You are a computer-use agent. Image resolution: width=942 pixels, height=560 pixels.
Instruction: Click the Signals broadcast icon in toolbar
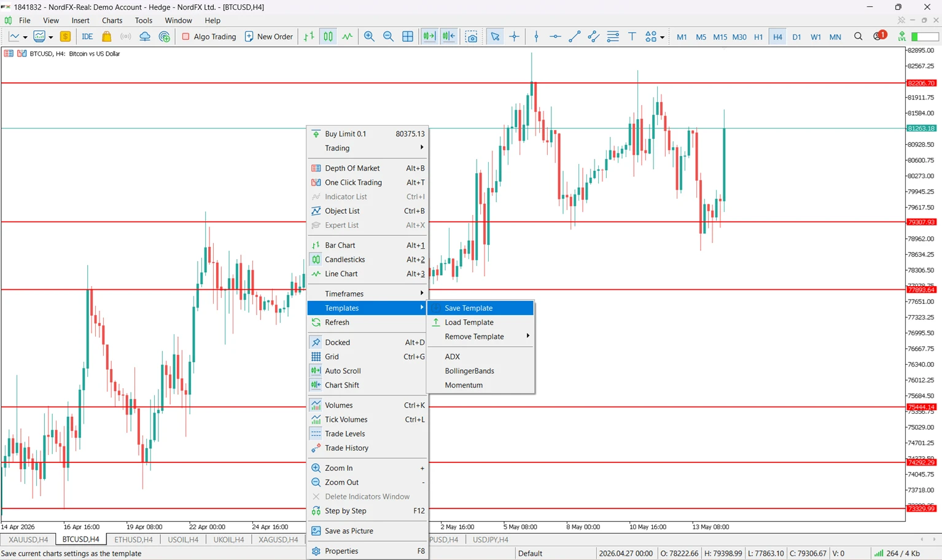click(125, 37)
